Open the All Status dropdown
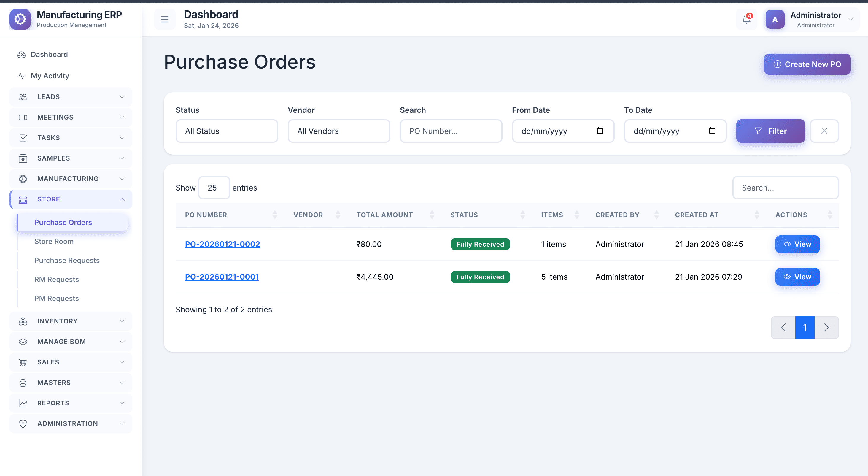 (x=227, y=131)
